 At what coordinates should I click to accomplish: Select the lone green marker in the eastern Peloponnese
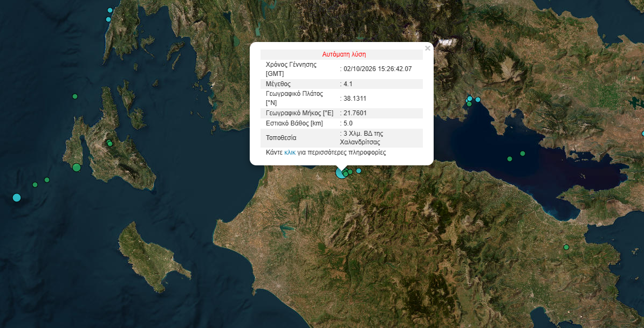(566, 247)
